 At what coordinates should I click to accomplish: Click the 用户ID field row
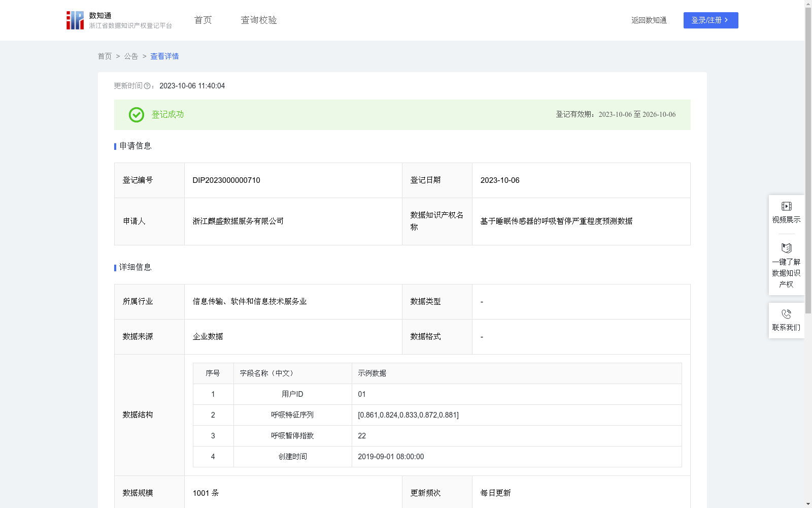437,394
